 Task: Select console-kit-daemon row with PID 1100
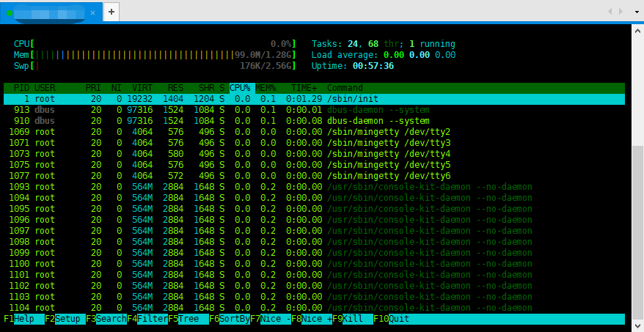pyautogui.click(x=314, y=264)
